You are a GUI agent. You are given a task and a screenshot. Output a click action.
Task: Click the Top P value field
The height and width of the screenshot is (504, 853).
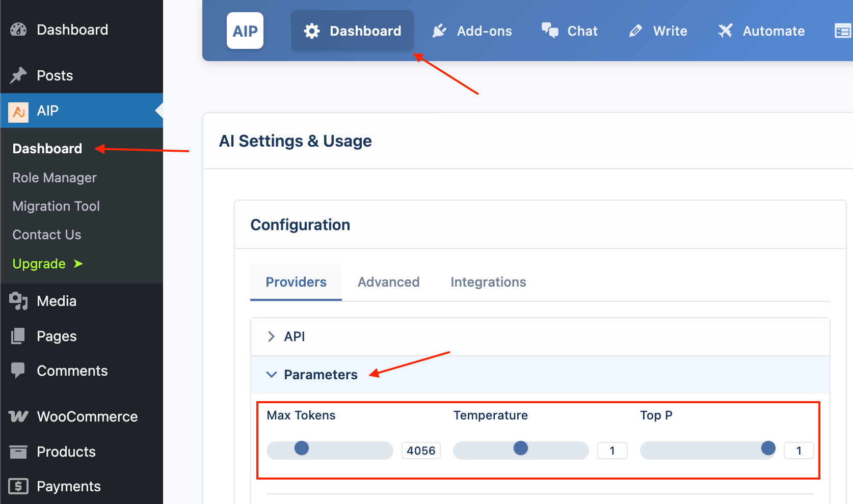pos(799,451)
